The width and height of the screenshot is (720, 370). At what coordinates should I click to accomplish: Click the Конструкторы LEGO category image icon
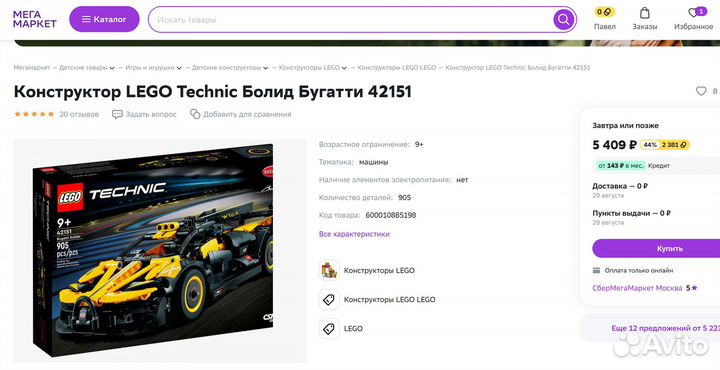[329, 270]
